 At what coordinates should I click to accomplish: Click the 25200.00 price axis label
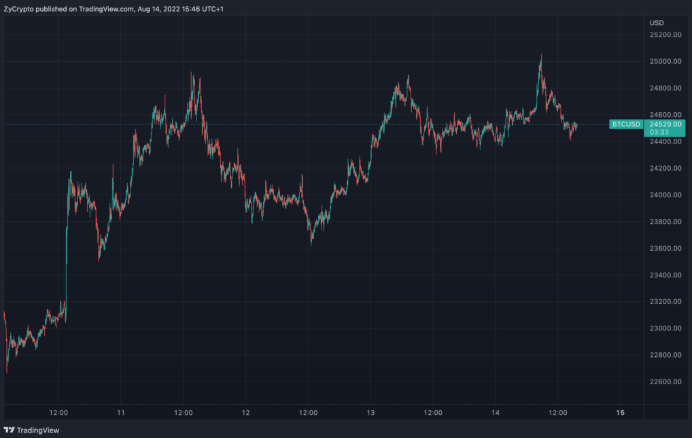click(666, 35)
